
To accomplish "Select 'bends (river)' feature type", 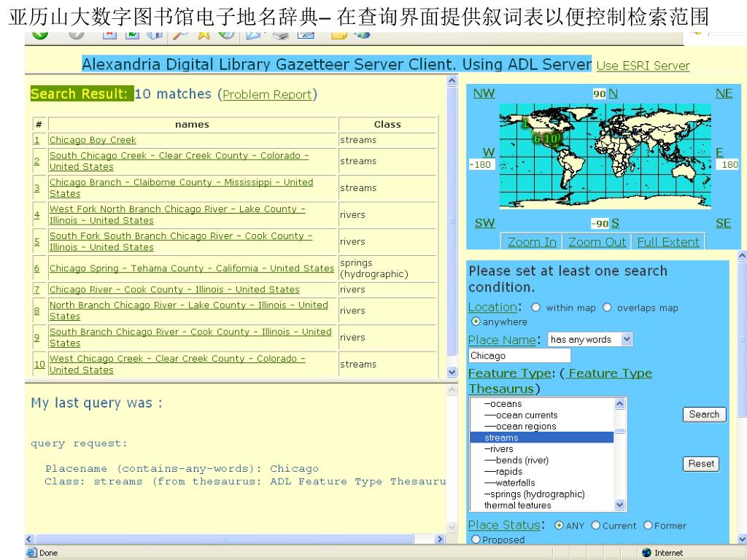I will coord(516,461).
